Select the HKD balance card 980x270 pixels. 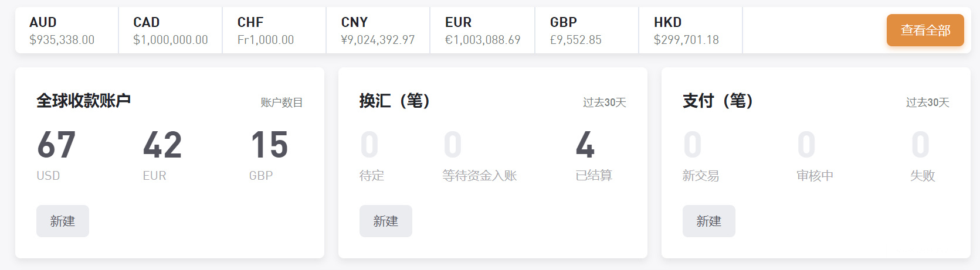[x=691, y=30]
